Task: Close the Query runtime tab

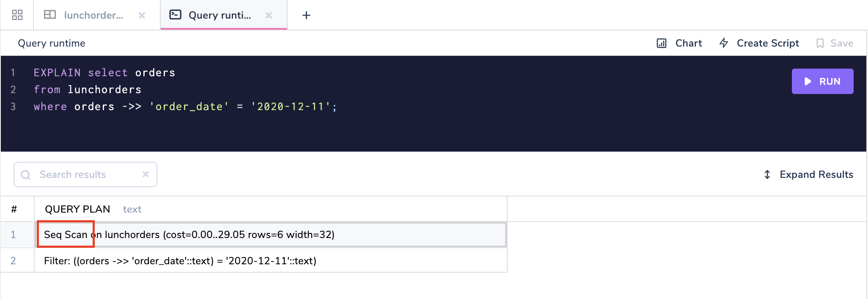Action: 269,15
